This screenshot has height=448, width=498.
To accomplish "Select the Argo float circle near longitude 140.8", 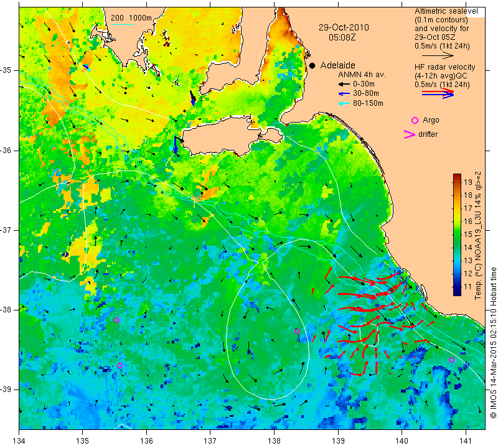I will pos(451,360).
